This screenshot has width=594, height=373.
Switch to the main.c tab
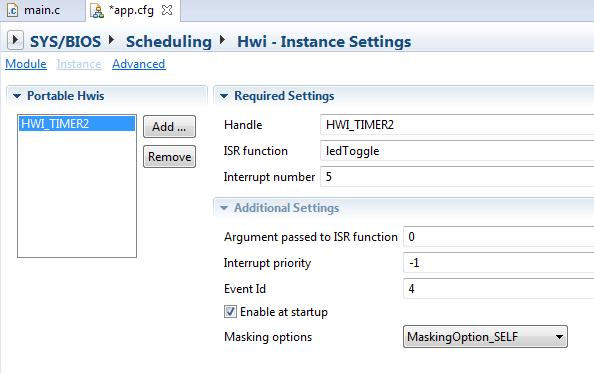click(x=42, y=10)
